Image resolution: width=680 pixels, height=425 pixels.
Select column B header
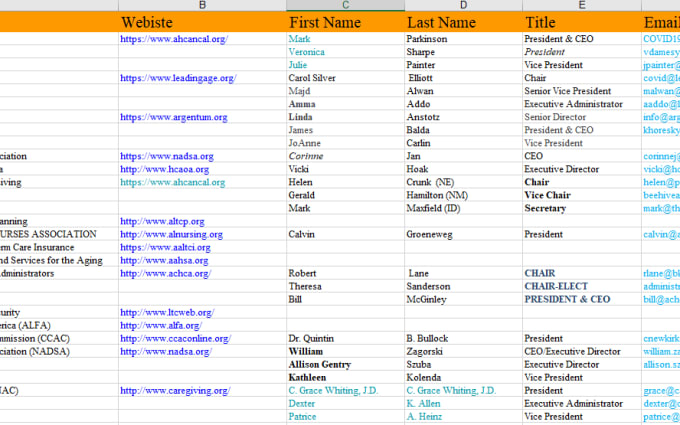(202, 5)
